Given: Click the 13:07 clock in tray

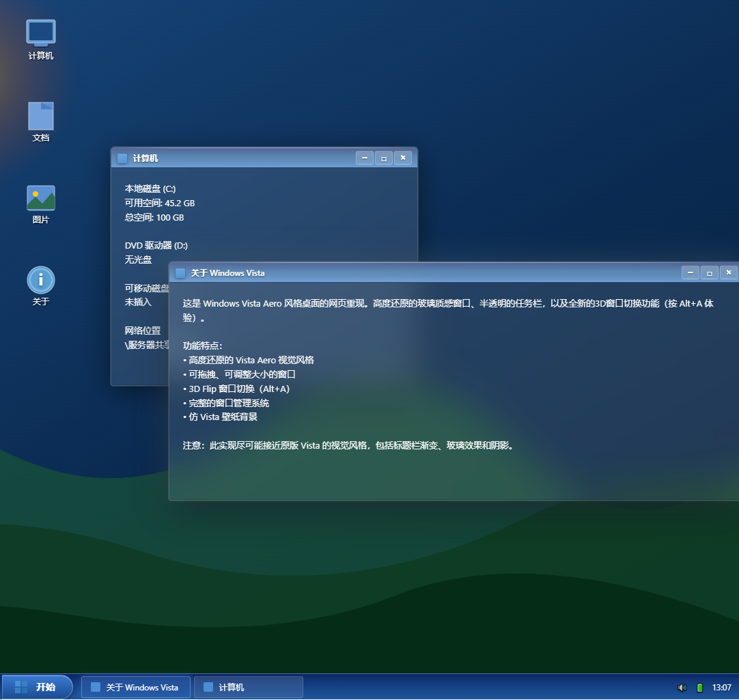Looking at the screenshot, I should click(x=721, y=688).
